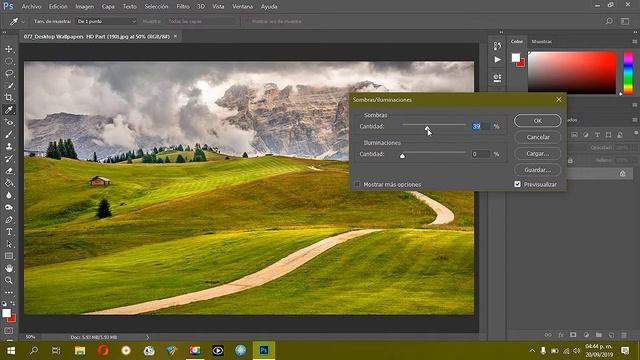Click the Cancelar button

coord(538,137)
